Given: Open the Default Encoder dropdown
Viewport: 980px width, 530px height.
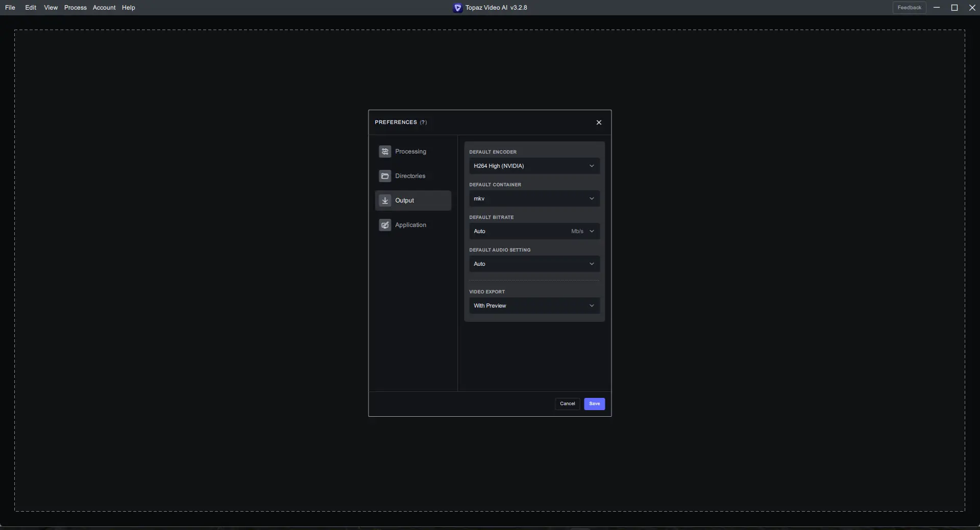Looking at the screenshot, I should (534, 166).
